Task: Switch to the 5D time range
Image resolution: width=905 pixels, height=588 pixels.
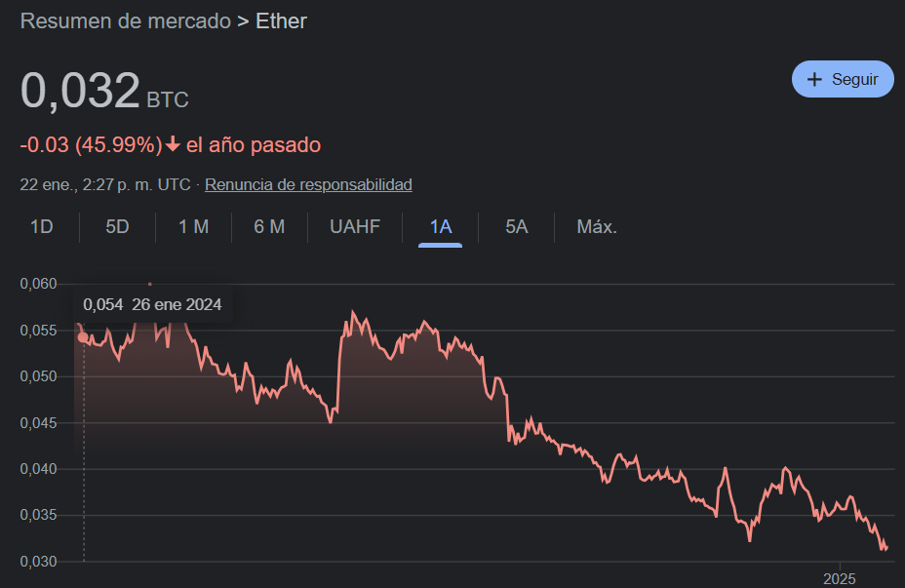Action: coord(117,227)
